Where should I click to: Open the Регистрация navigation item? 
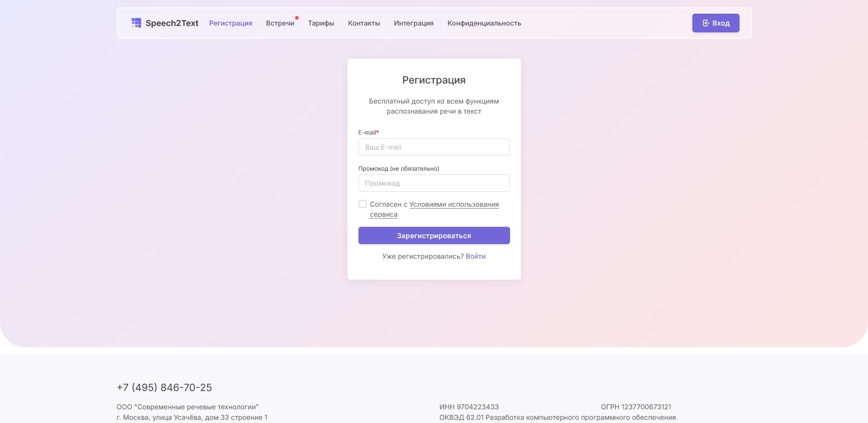point(230,23)
